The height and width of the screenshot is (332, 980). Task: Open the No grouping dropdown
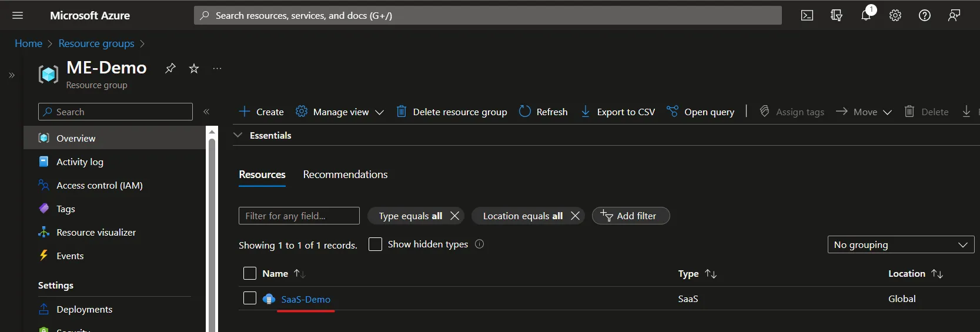pyautogui.click(x=901, y=244)
